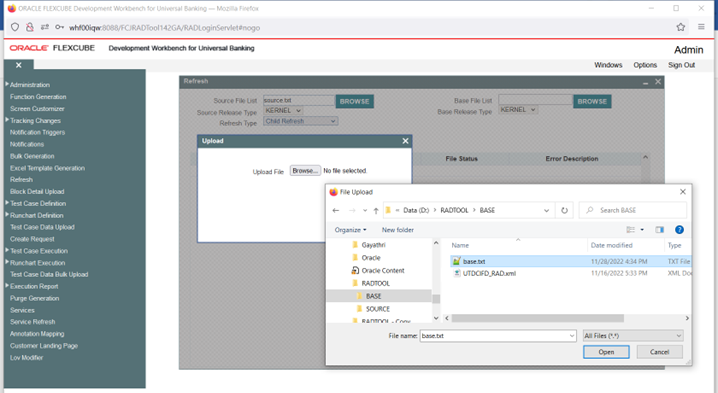718x393 pixels.
Task: Sort by the Date modified column
Action: [611, 245]
